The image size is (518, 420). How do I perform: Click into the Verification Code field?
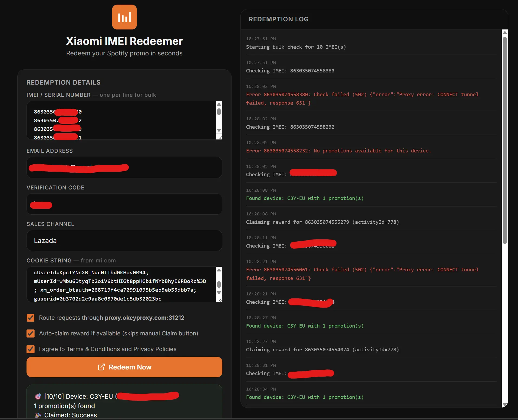124,204
